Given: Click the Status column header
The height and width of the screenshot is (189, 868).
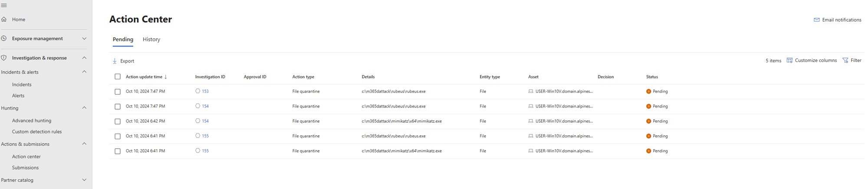Looking at the screenshot, I should click(652, 77).
